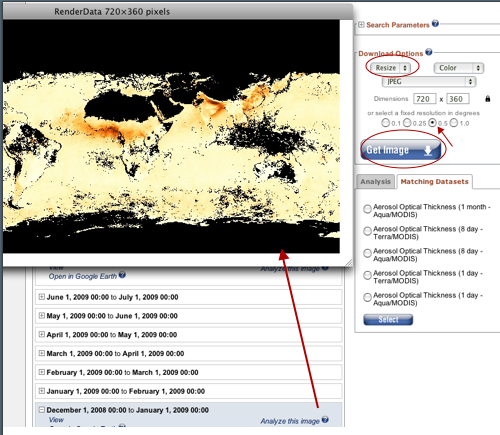Switch to the Matching Datasets tab
This screenshot has height=435, width=500.
click(434, 182)
